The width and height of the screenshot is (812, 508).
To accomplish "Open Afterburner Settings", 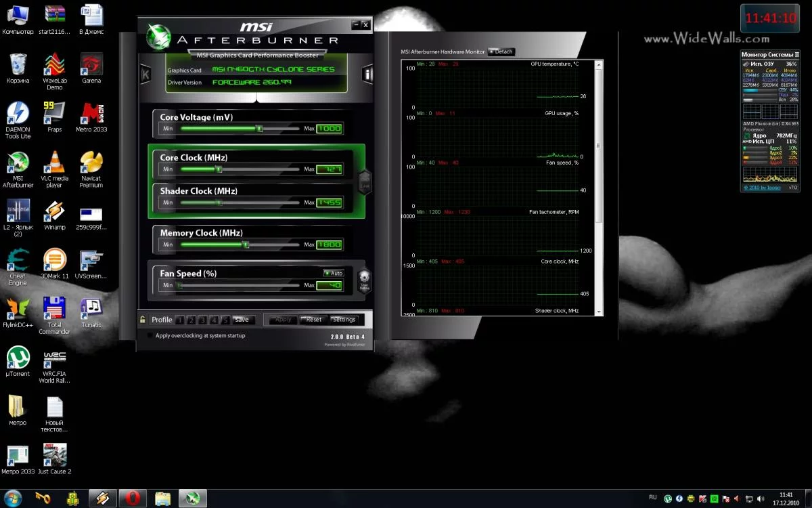I will (344, 320).
